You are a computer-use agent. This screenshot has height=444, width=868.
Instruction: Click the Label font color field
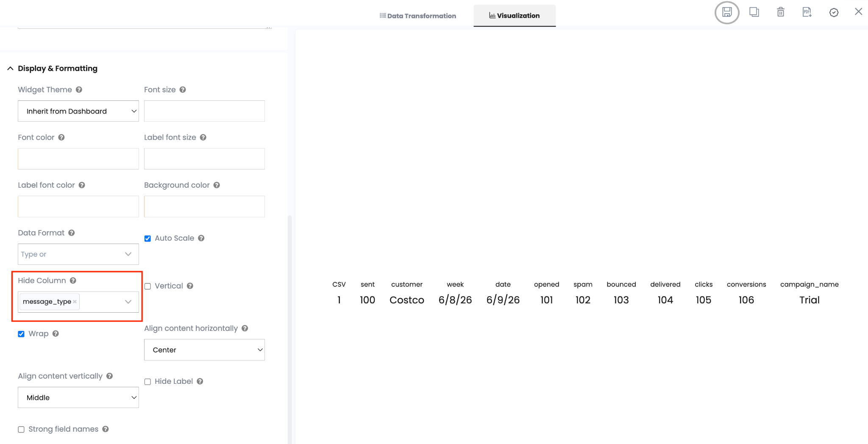pos(78,206)
